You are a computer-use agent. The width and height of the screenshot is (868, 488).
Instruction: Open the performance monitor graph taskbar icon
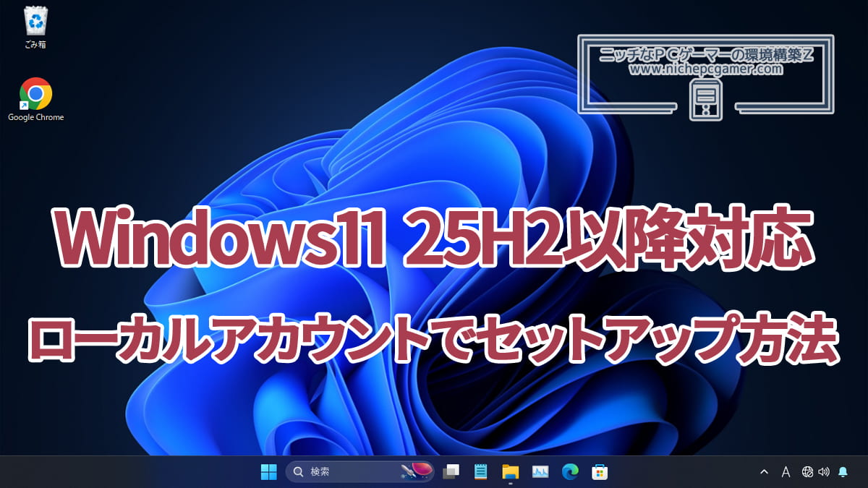pyautogui.click(x=540, y=472)
